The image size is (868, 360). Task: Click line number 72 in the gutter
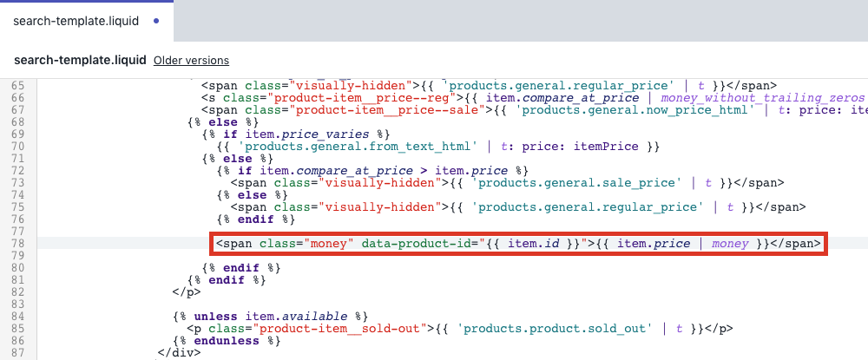[x=19, y=170]
